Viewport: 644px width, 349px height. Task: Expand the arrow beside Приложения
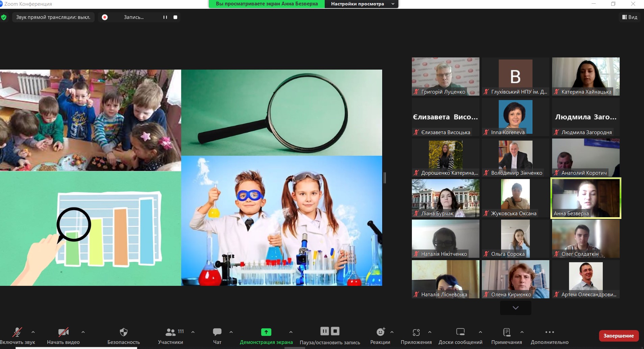point(430,332)
